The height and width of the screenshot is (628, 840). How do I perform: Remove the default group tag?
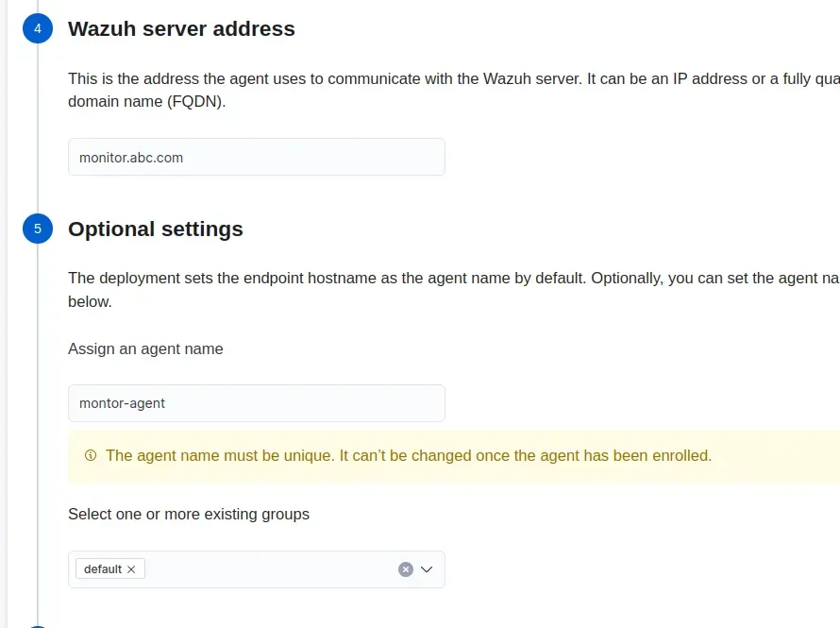(x=131, y=569)
